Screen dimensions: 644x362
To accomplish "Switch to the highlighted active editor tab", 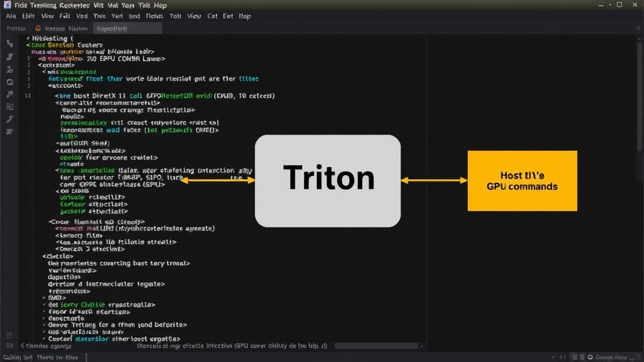I will 128,29.
